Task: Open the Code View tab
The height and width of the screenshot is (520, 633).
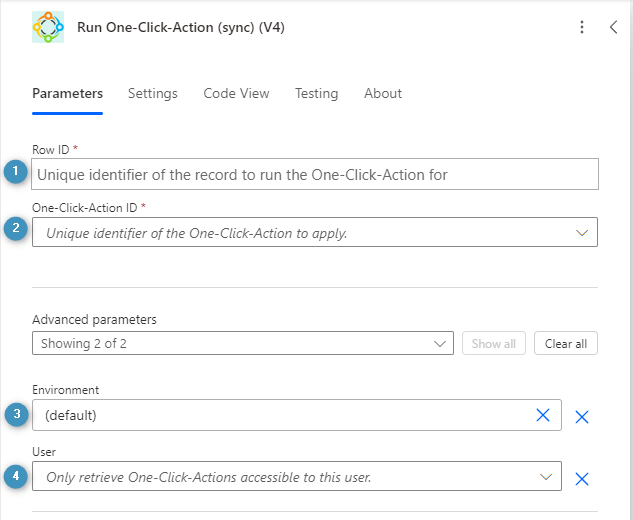Action: (236, 93)
